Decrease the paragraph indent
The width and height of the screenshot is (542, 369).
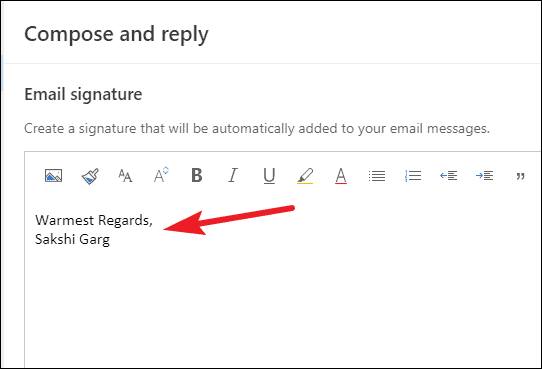tap(449, 176)
